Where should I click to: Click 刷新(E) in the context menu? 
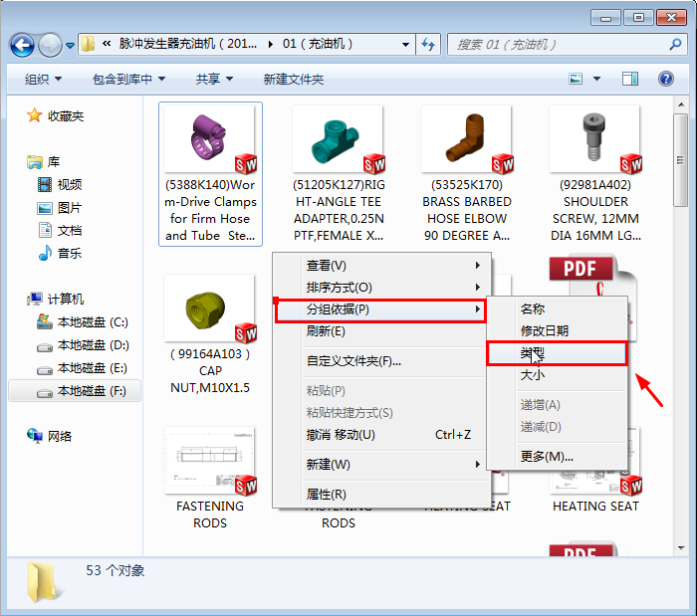tap(326, 331)
